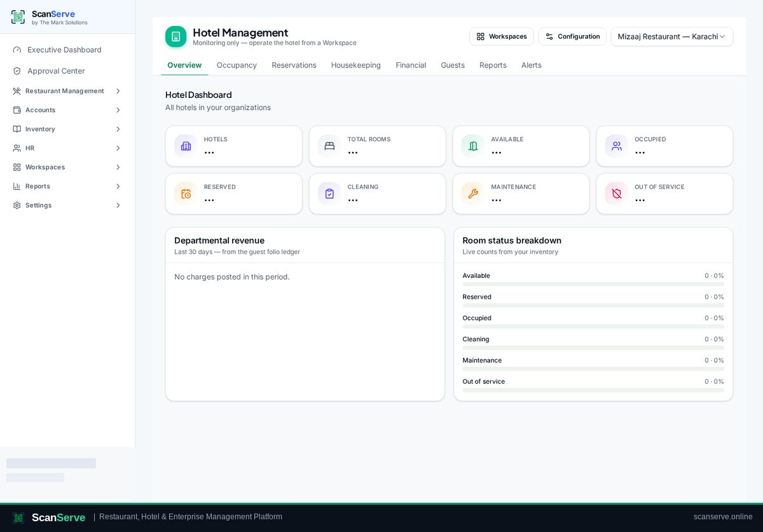Click the Out of Service shield icon
The height and width of the screenshot is (532, 763).
coord(617,194)
